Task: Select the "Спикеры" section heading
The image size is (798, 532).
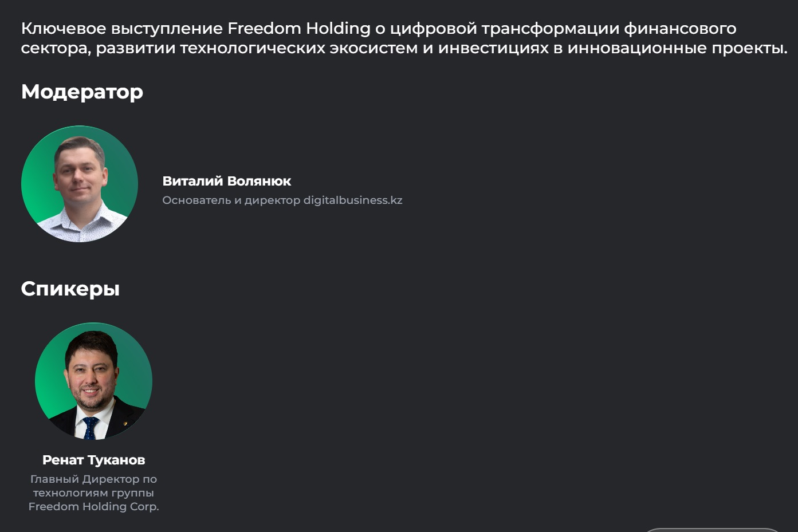Action: tap(70, 289)
